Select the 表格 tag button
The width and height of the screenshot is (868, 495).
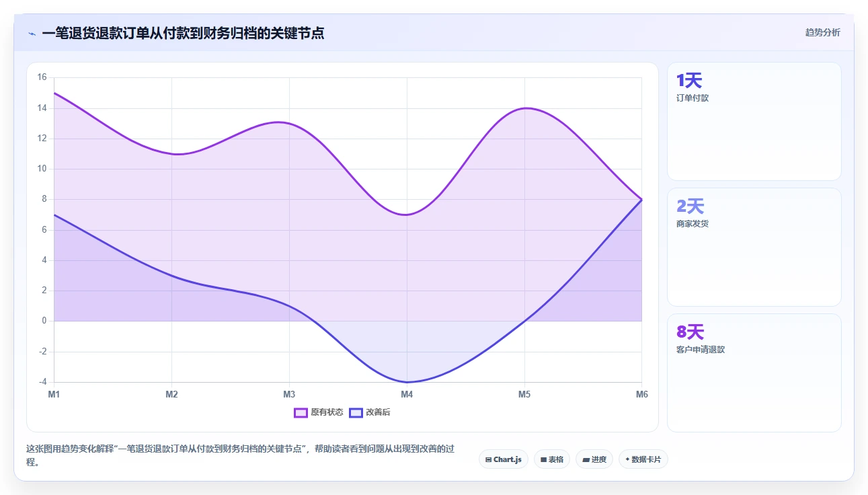pos(552,459)
